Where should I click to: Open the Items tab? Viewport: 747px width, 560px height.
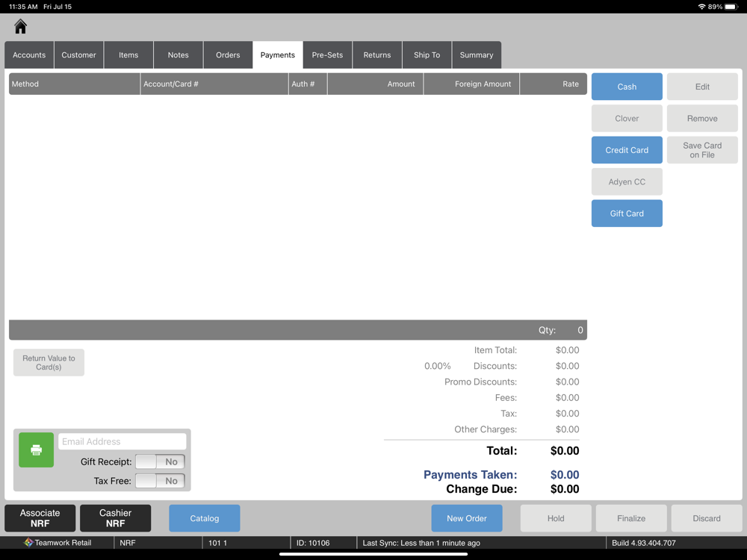click(128, 55)
